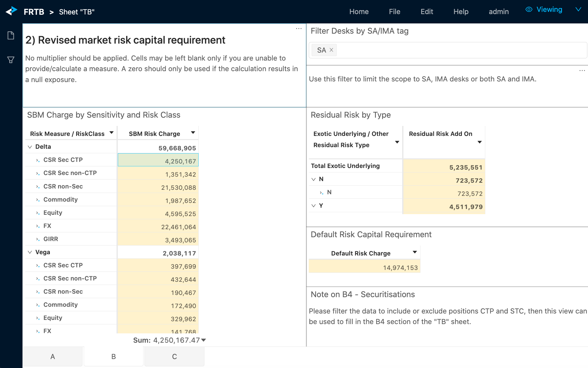Open the Home menu

pos(359,12)
